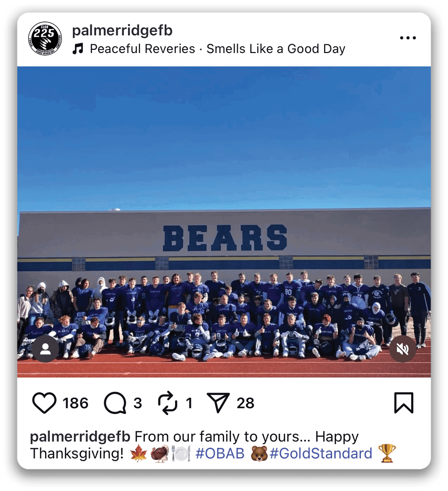Click the 28 shares count

[246, 403]
